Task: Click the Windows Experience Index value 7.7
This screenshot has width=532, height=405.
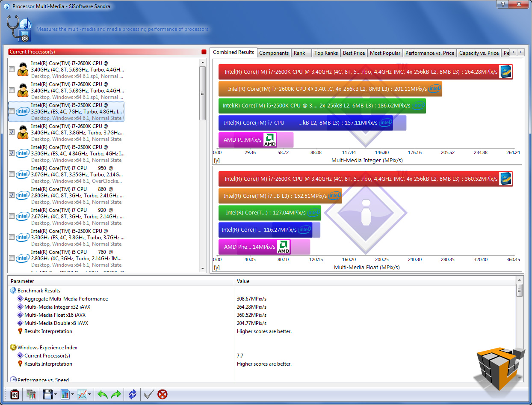Action: pos(240,356)
